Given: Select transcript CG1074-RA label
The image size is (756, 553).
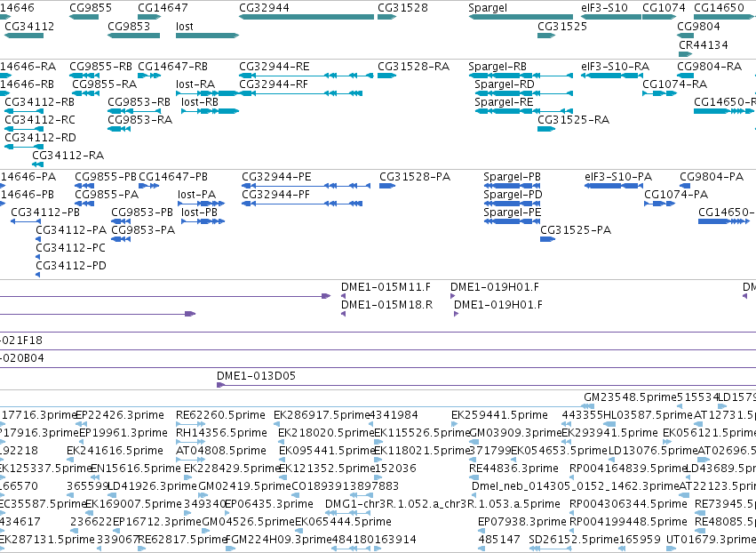Looking at the screenshot, I should pos(674,84).
